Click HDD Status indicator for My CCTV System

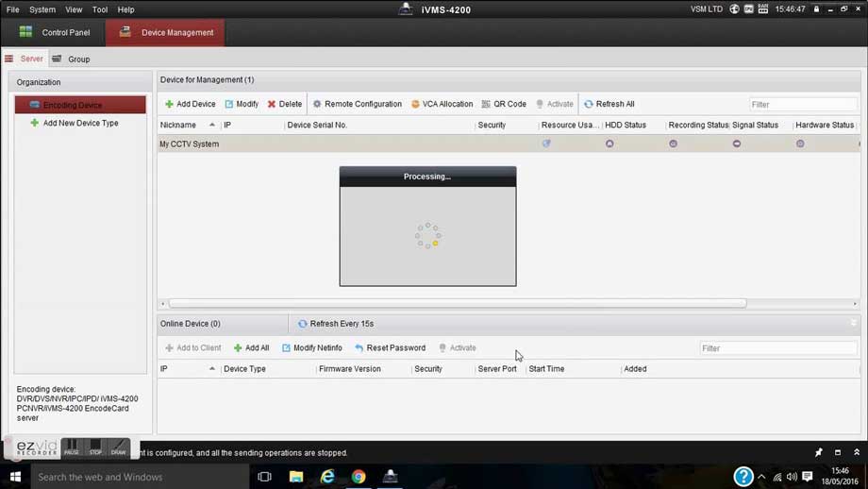[609, 144]
